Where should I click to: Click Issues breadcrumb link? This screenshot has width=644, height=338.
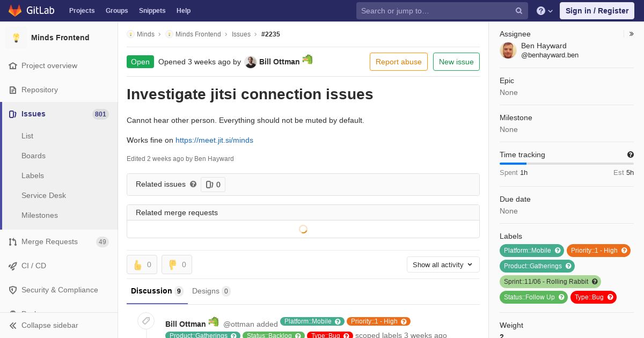(241, 34)
